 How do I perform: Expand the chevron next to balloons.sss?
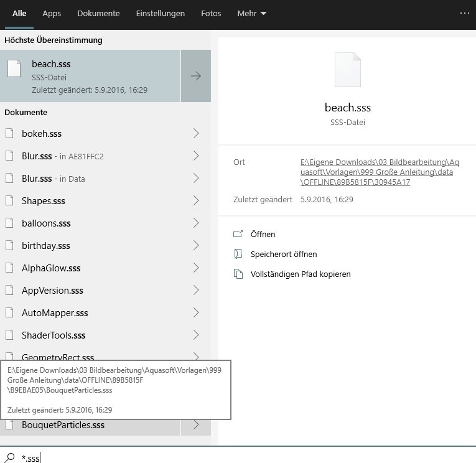196,223
